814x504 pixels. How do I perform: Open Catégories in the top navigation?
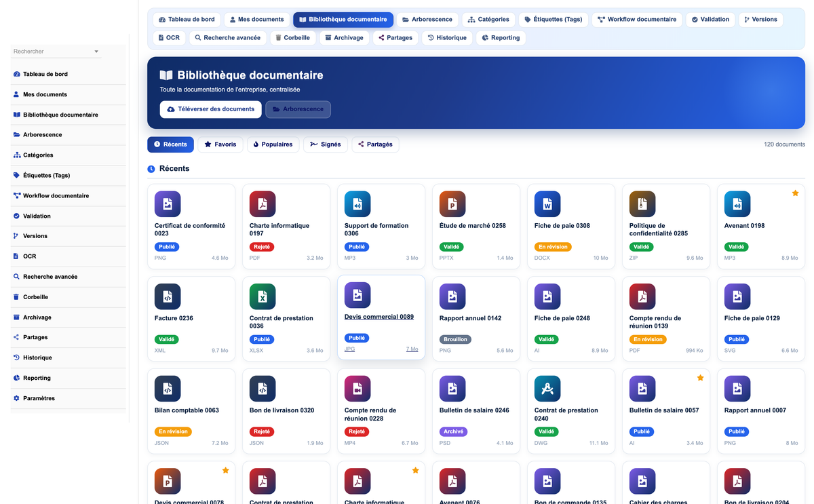tap(488, 20)
